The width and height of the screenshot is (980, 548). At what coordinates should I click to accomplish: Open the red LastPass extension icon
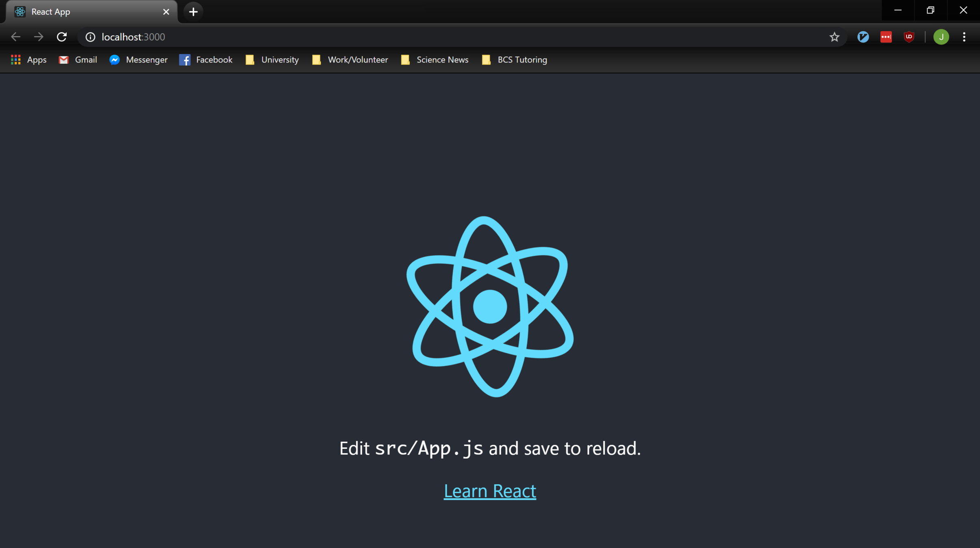[886, 37]
